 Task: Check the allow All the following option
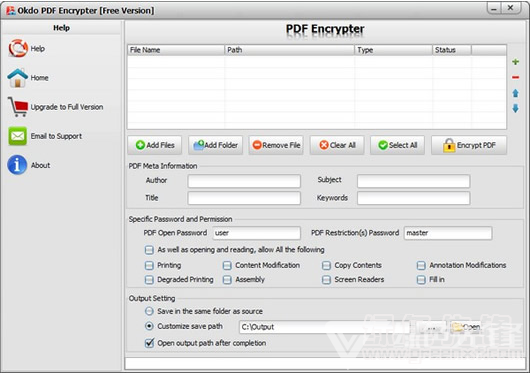tap(149, 250)
